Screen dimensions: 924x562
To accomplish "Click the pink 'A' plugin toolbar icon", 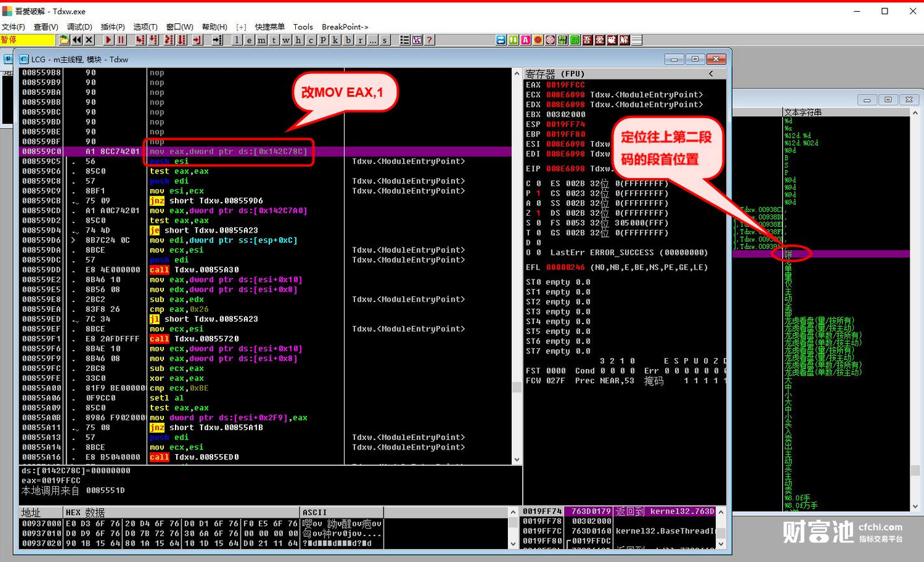I will (x=525, y=40).
